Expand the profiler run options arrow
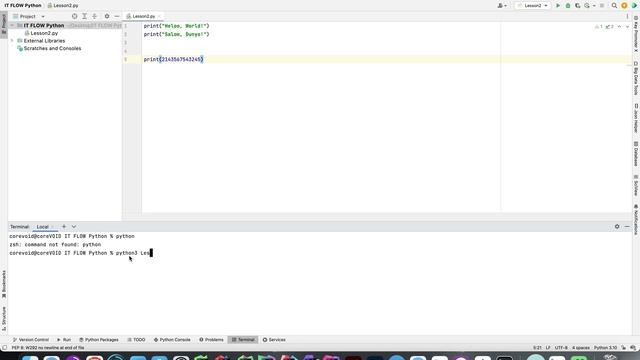640x360 pixels. coord(594,6)
